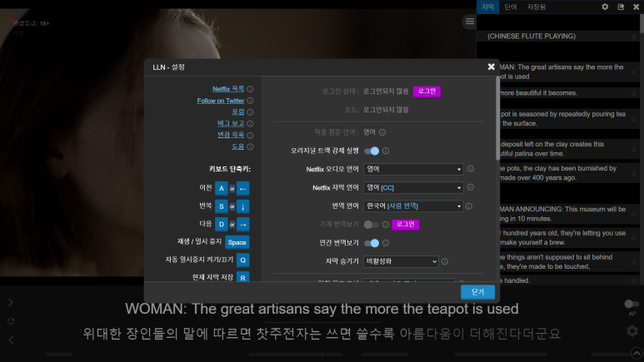
Task: Show info icon next to 버그 보고
Action: (250, 123)
